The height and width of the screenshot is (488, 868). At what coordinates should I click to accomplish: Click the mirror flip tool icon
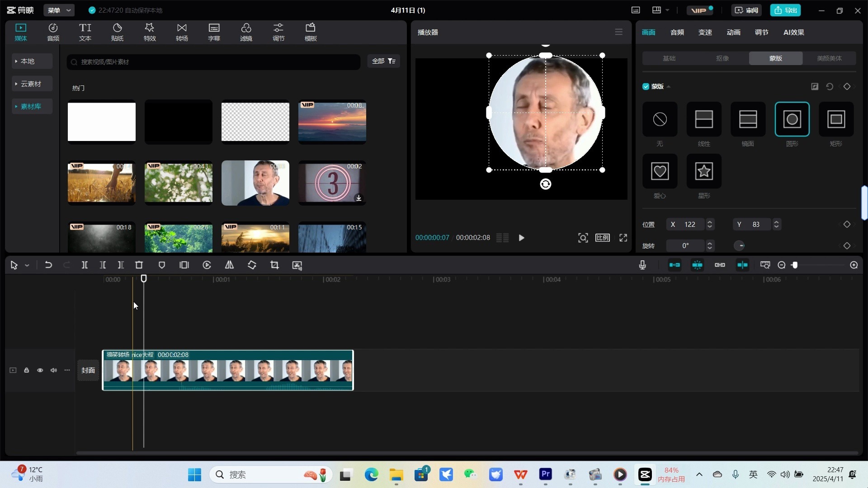229,265
